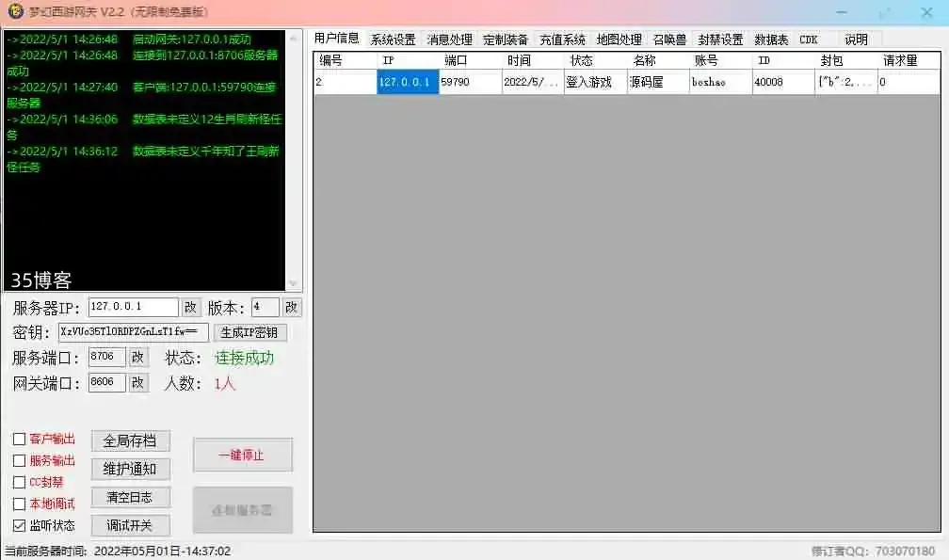Click log scrollbar down arrow

pyautogui.click(x=294, y=283)
